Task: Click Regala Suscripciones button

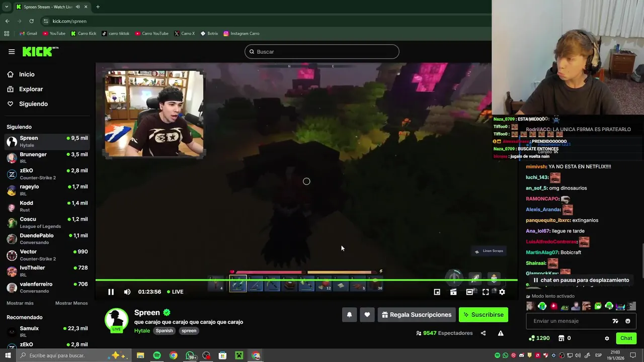Action: [x=417, y=315]
